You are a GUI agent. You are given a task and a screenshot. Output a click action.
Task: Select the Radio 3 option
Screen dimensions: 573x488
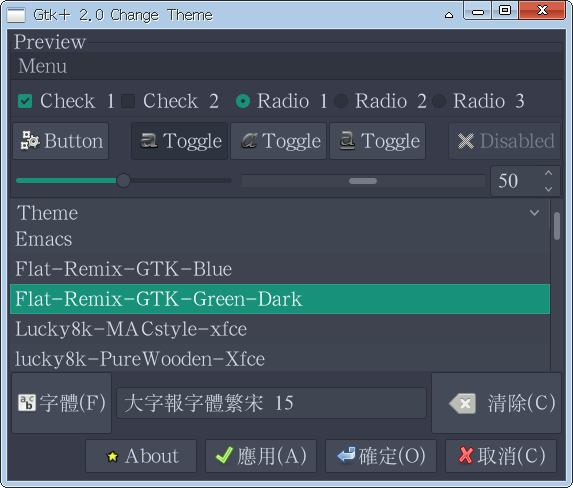(x=439, y=101)
